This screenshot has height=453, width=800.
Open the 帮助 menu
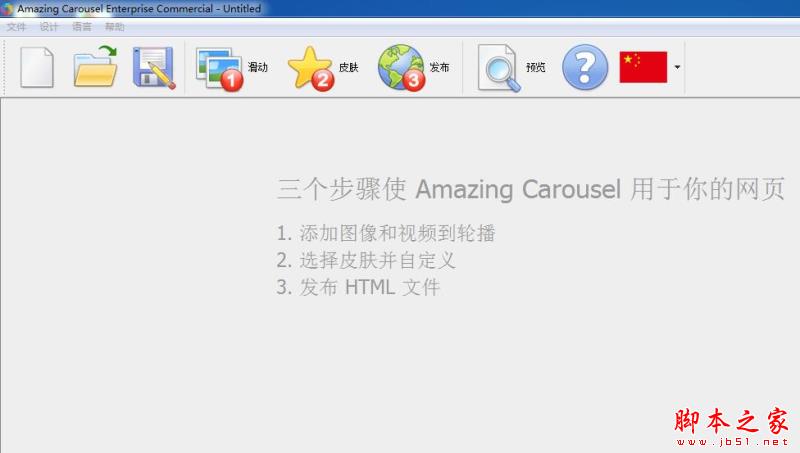click(x=114, y=27)
